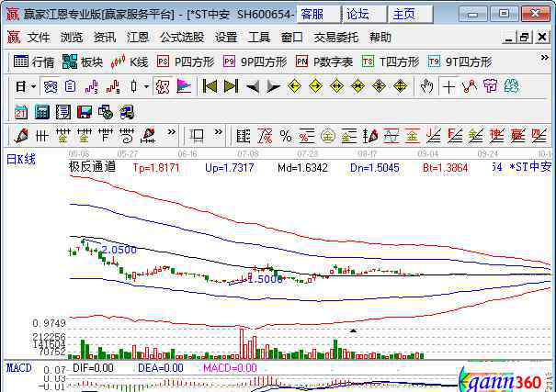Jump to last bar button
The height and width of the screenshot is (392, 556).
(x=231, y=86)
